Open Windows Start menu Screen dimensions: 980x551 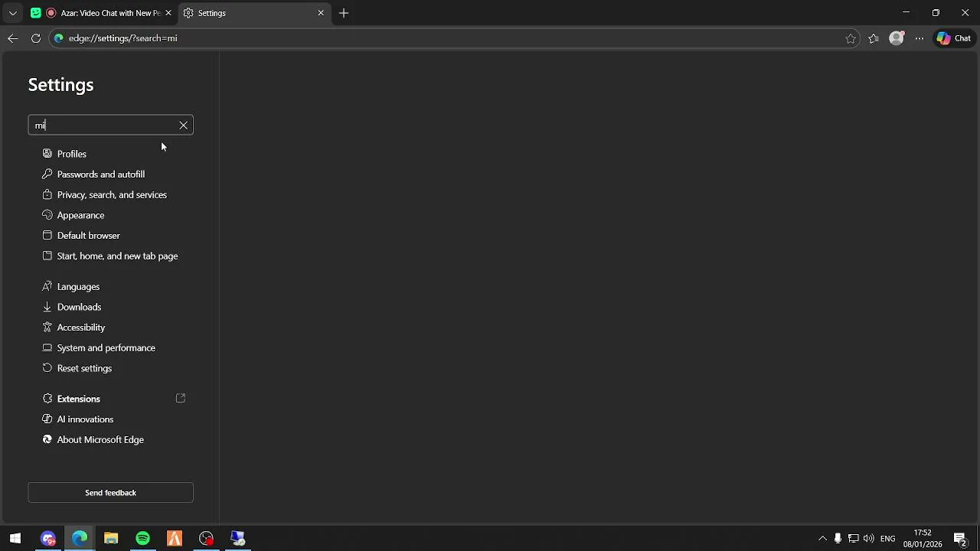[15, 539]
